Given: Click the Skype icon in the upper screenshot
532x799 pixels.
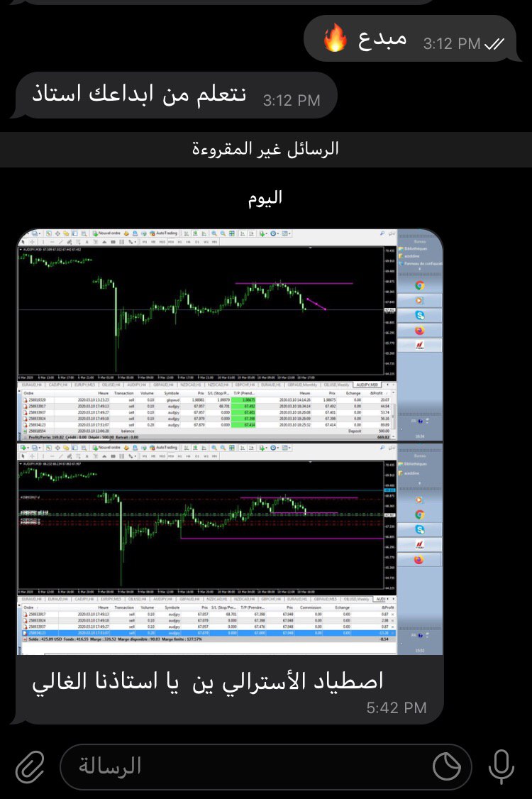Looking at the screenshot, I should 419,315.
